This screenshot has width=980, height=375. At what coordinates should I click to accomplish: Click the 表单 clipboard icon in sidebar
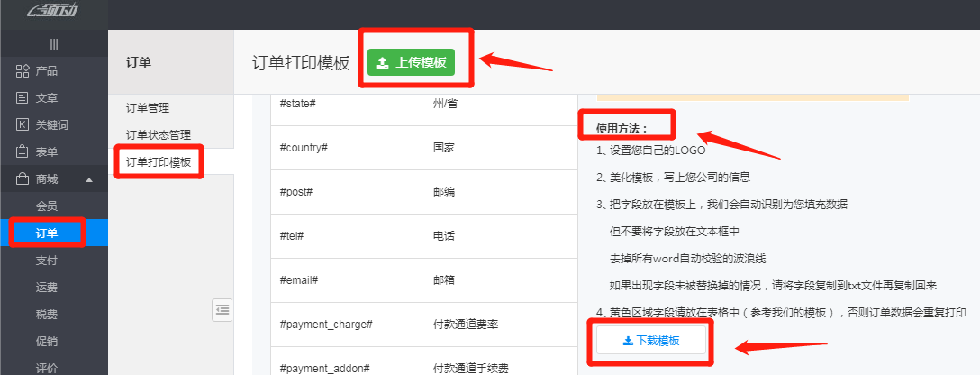click(x=22, y=152)
